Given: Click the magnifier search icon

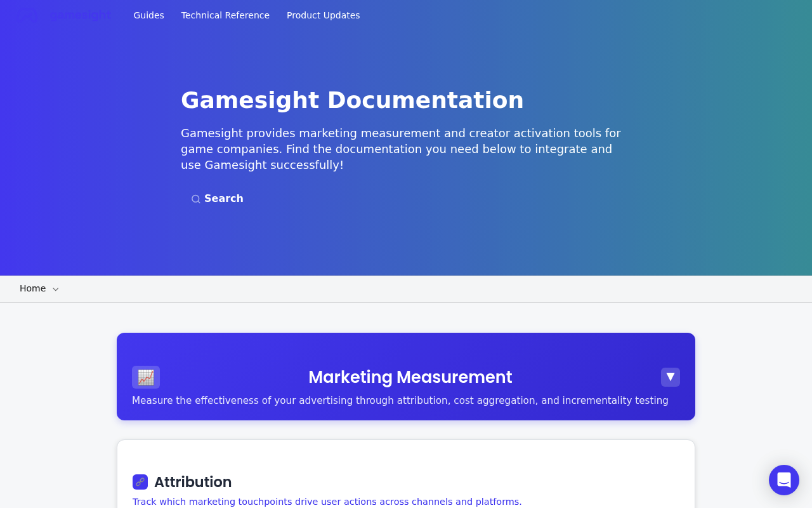Looking at the screenshot, I should pos(196,199).
